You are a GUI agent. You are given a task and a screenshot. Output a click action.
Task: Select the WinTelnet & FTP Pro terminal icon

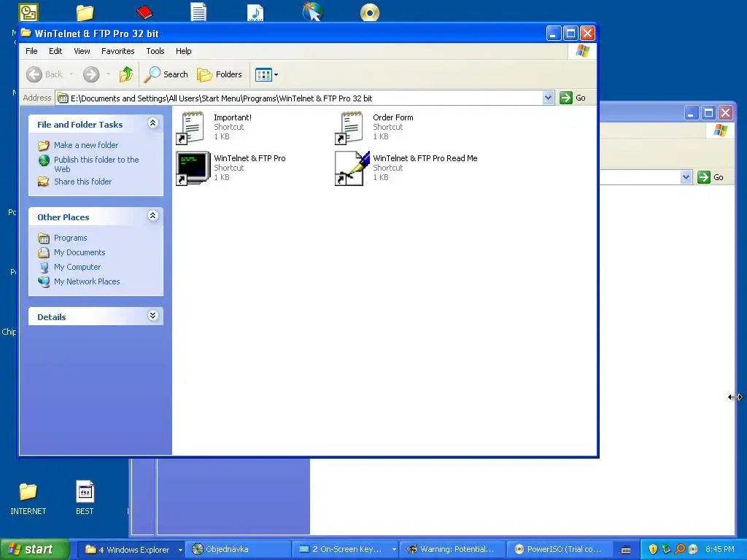pyautogui.click(x=193, y=168)
